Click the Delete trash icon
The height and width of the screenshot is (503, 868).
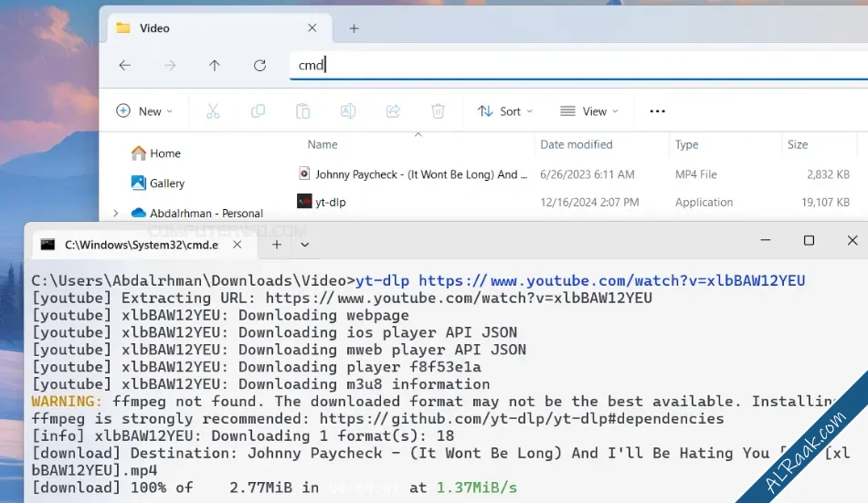click(438, 111)
